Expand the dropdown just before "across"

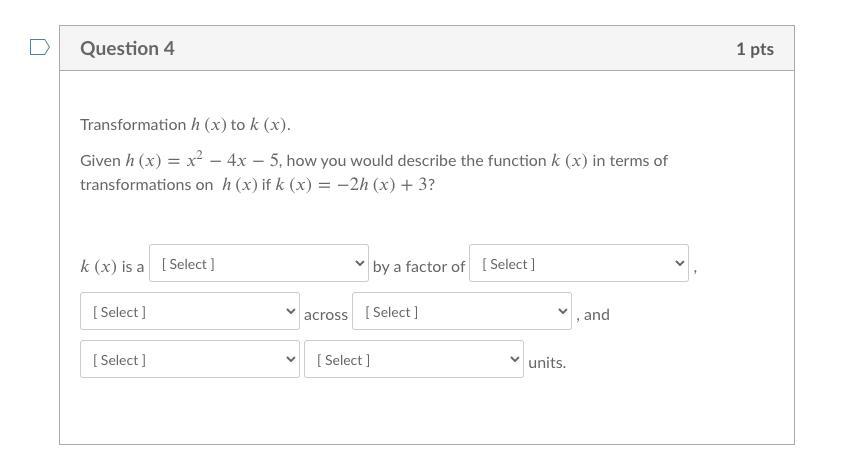pos(189,312)
